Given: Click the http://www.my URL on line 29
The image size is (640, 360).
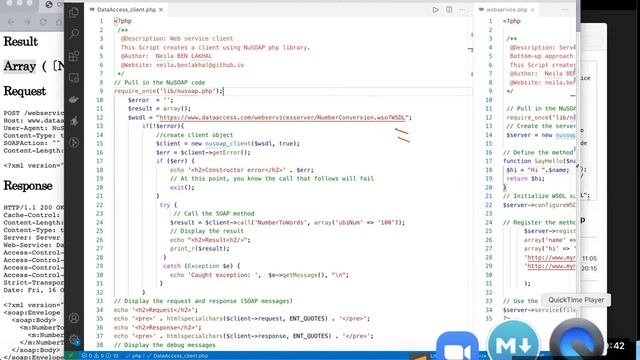Looking at the screenshot, I should (x=551, y=266).
